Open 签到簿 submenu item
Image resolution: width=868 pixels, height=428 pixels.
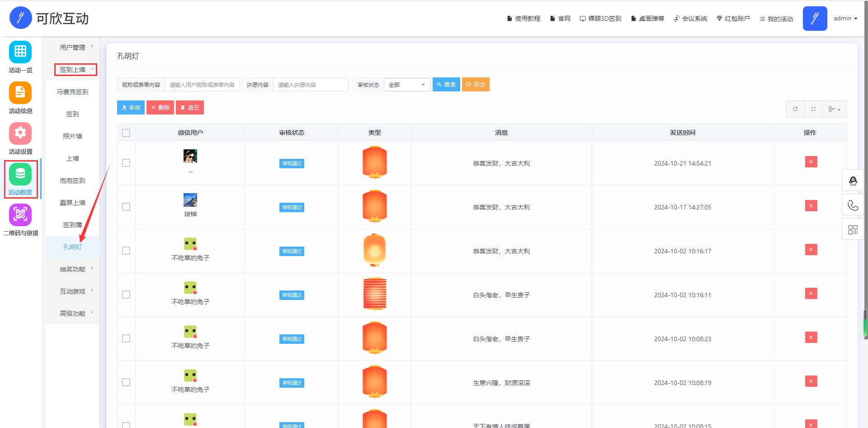click(x=72, y=225)
